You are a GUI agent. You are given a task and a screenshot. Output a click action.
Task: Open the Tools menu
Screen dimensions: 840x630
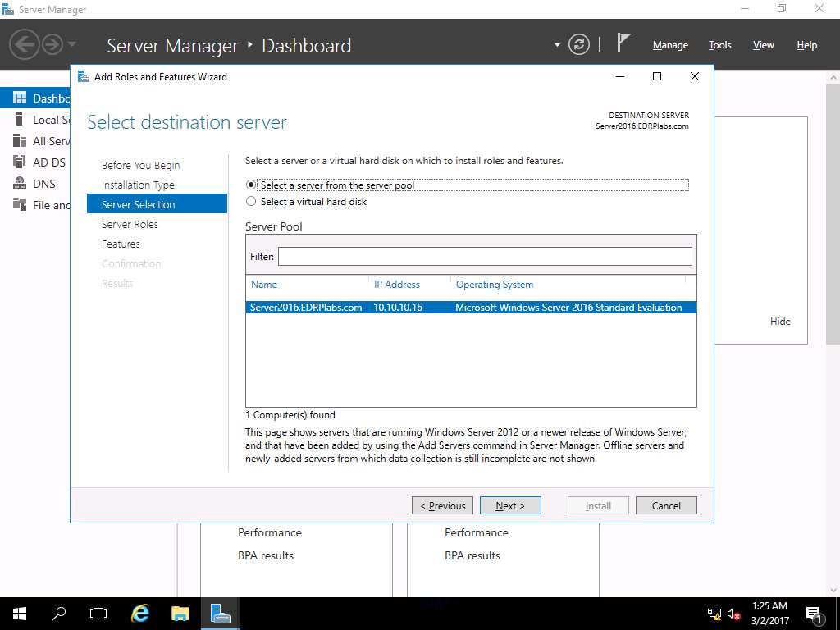point(719,45)
